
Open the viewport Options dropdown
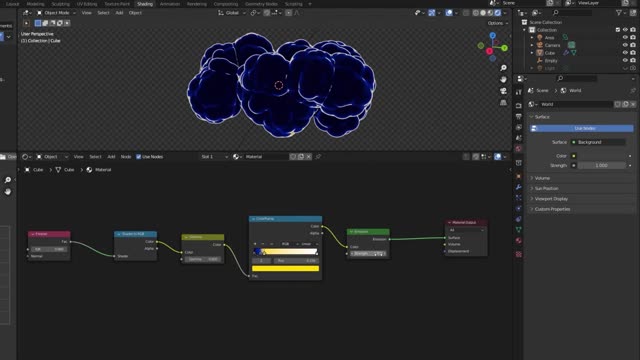pyautogui.click(x=498, y=23)
